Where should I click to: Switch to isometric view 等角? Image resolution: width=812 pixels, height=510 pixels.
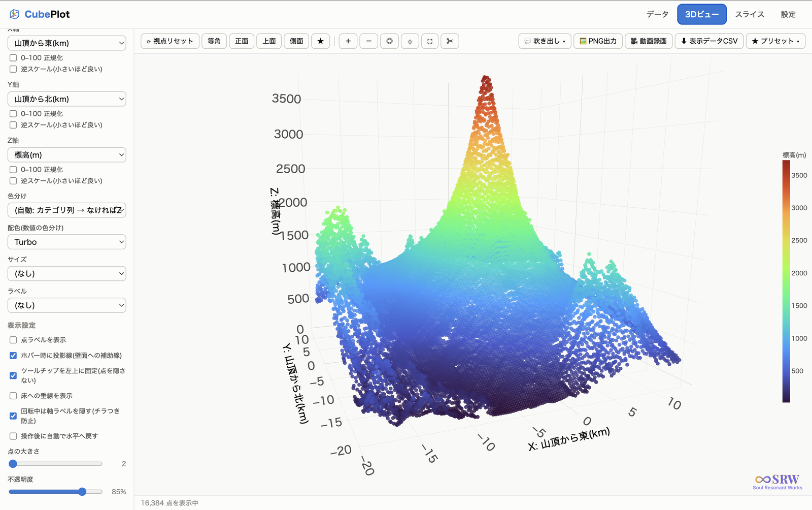[x=214, y=41]
